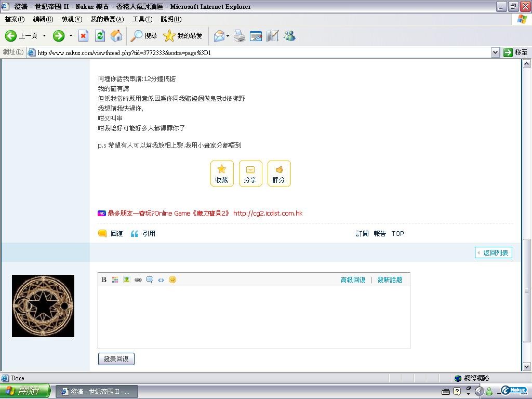532x399 pixels.
Task: Insert image using the editor picture icon
Action: [126, 280]
